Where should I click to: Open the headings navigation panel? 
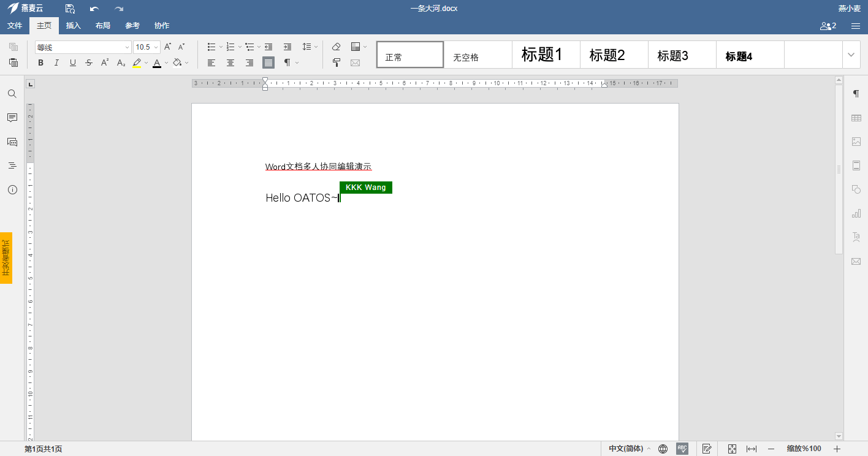tap(12, 165)
